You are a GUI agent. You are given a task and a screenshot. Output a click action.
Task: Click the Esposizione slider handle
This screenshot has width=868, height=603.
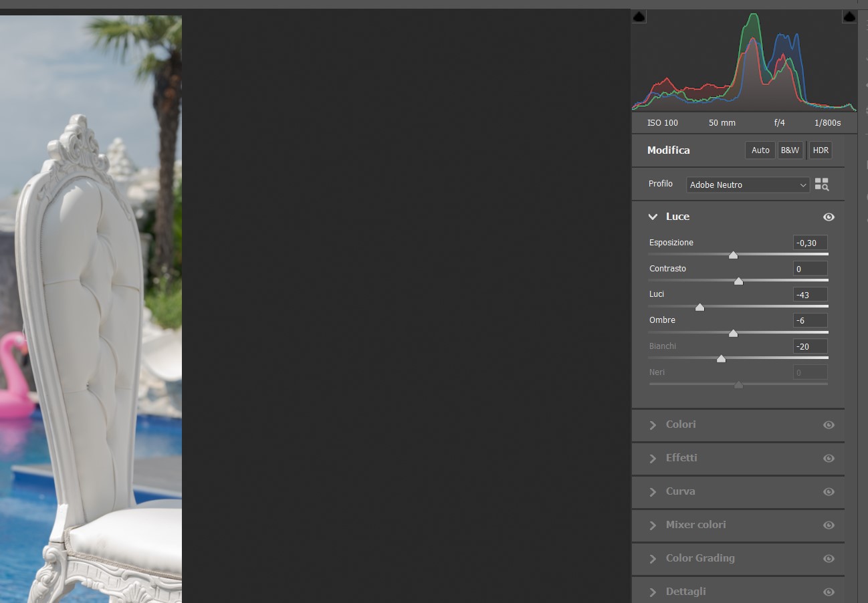(x=733, y=255)
